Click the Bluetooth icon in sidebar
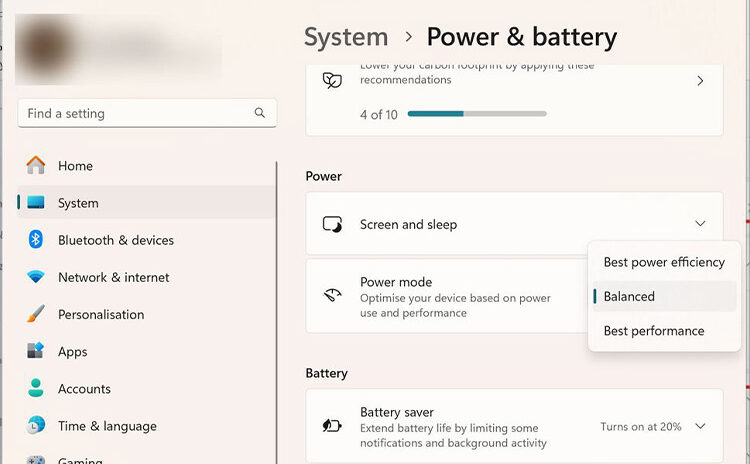The width and height of the screenshot is (750, 464). point(36,240)
